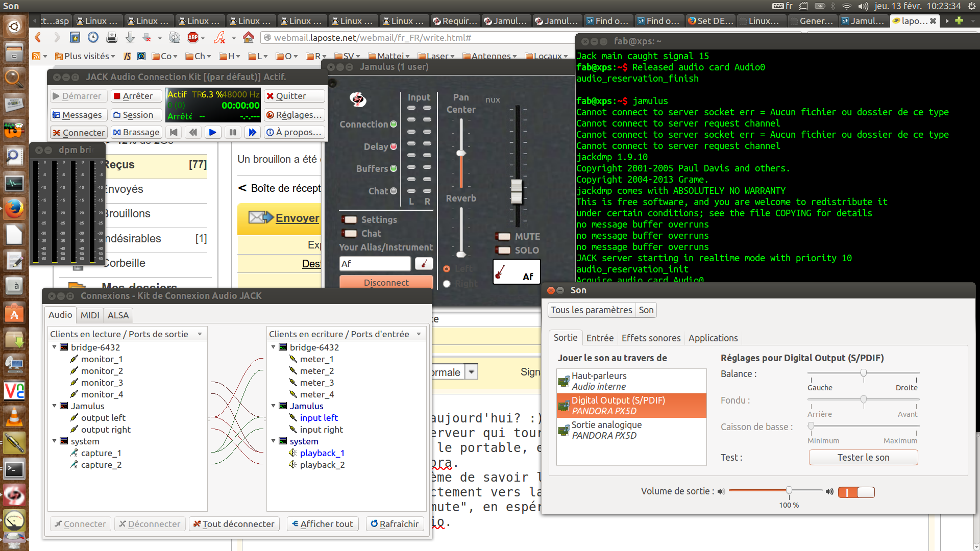Image resolution: width=980 pixels, height=551 pixels.
Task: Open the Ports de sortie header dropdown
Action: pyautogui.click(x=200, y=334)
